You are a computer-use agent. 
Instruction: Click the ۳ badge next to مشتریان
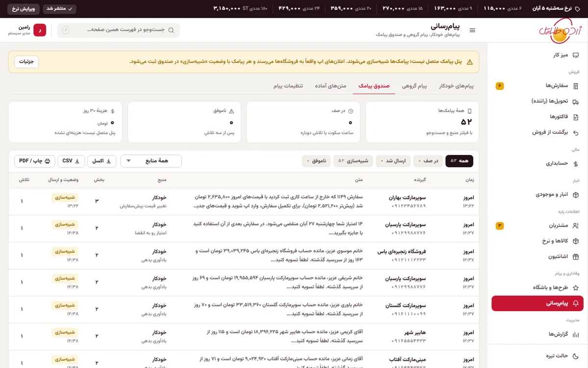[500, 226]
